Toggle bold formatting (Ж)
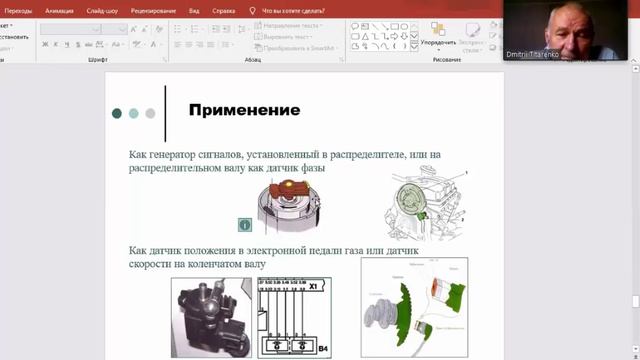 45,44
